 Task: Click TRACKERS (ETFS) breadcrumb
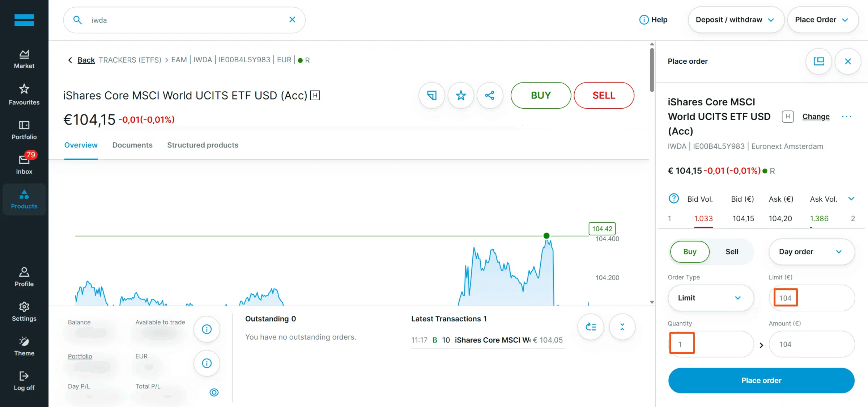(130, 60)
